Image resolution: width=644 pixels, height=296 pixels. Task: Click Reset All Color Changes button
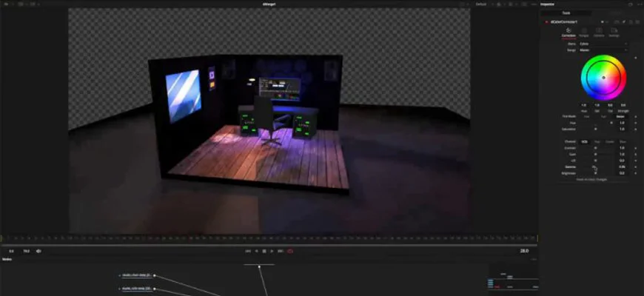tap(591, 179)
